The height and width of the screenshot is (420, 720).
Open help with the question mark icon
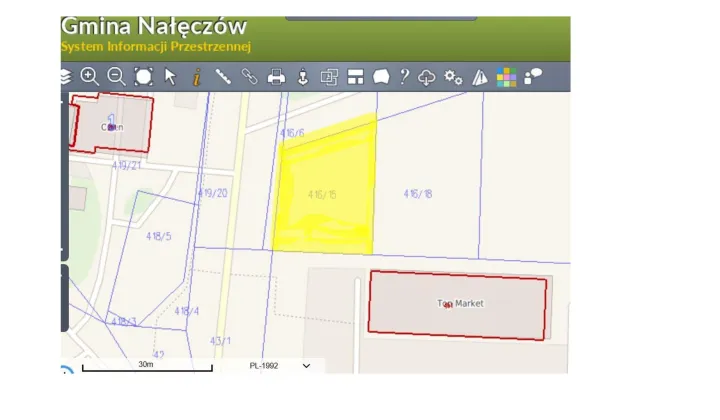(404, 77)
